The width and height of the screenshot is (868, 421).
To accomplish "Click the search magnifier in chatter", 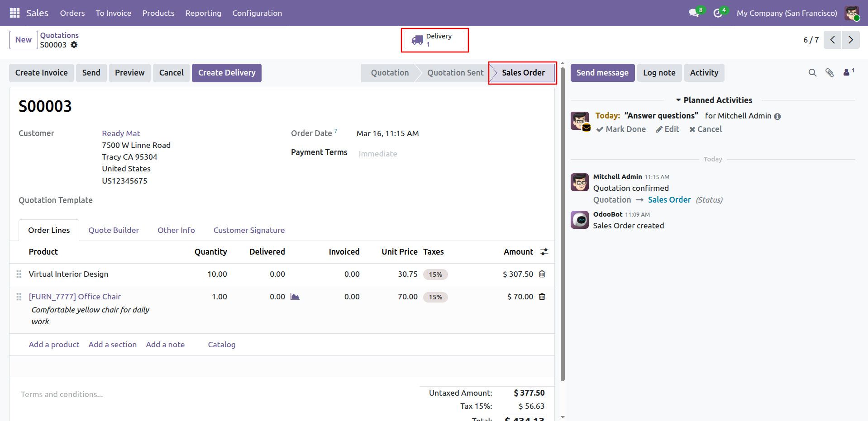I will click(x=812, y=73).
